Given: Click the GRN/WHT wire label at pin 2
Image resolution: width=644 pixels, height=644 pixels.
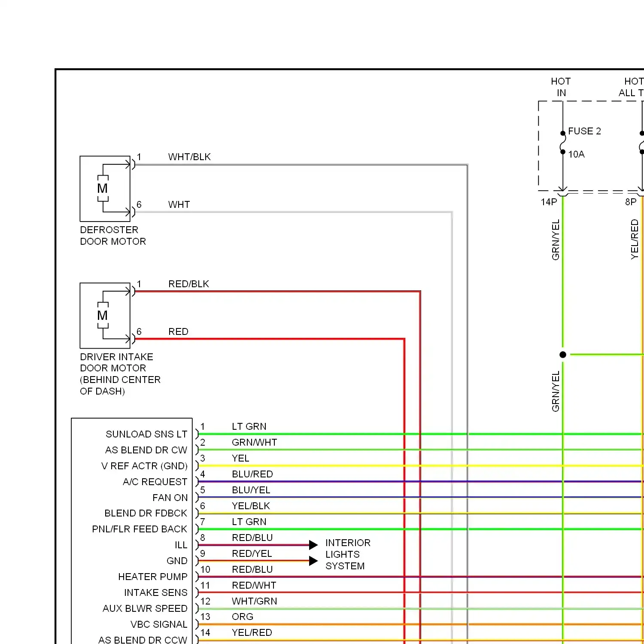Looking at the screenshot, I should click(255, 442).
